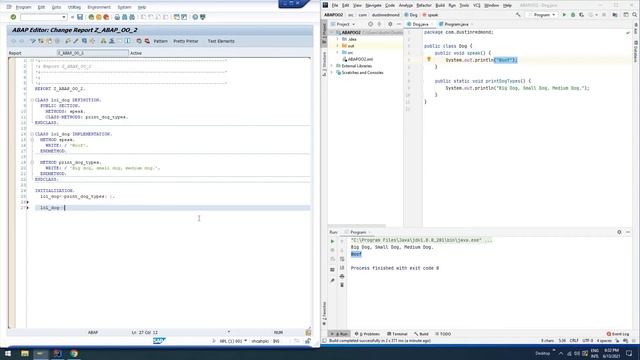This screenshot has width=640, height=360.
Task: Click the Debug bug icon in IntelliJ toolbar
Action: 573,15
